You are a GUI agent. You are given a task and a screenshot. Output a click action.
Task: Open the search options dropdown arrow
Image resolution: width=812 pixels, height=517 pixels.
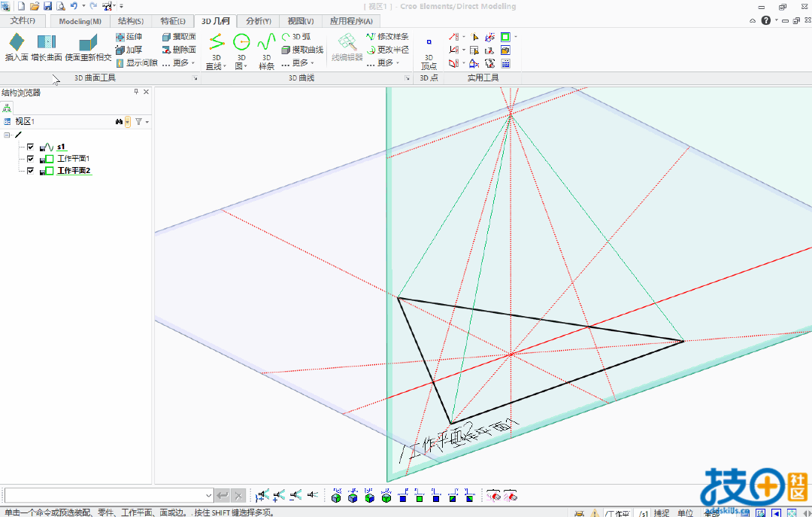click(128, 122)
